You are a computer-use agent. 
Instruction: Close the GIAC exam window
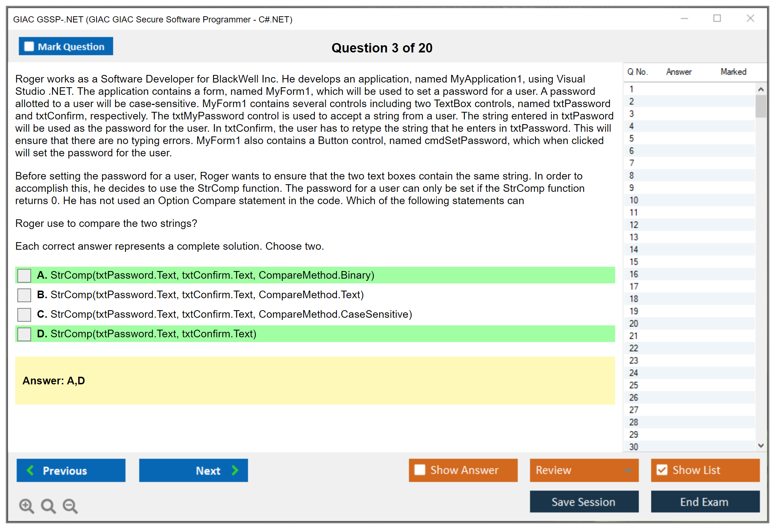point(750,18)
